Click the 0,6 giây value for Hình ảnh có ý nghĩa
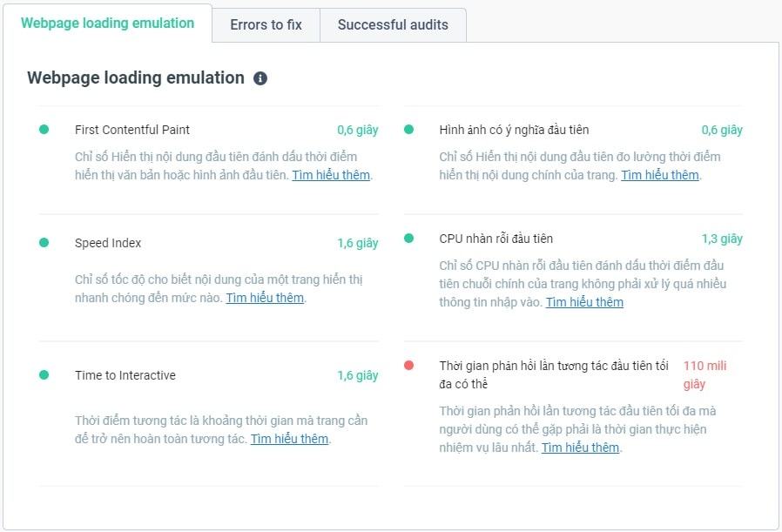Screen dimensions: 782x532 click(722, 130)
